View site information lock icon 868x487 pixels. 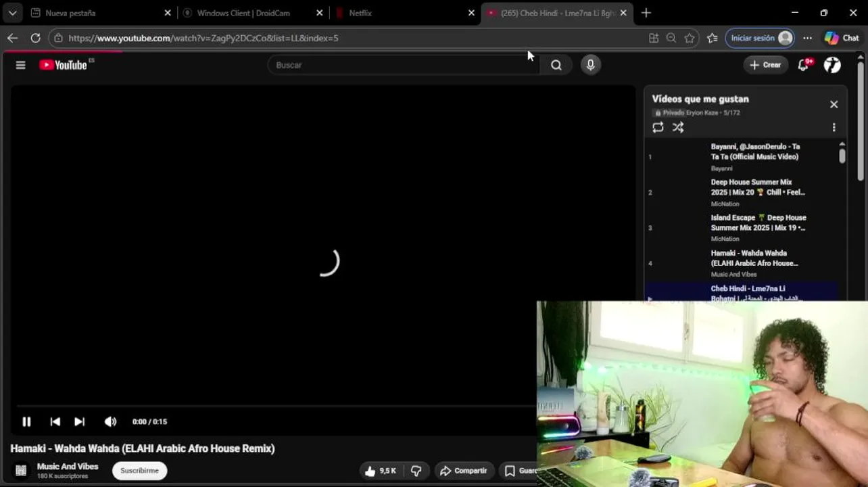(x=58, y=38)
